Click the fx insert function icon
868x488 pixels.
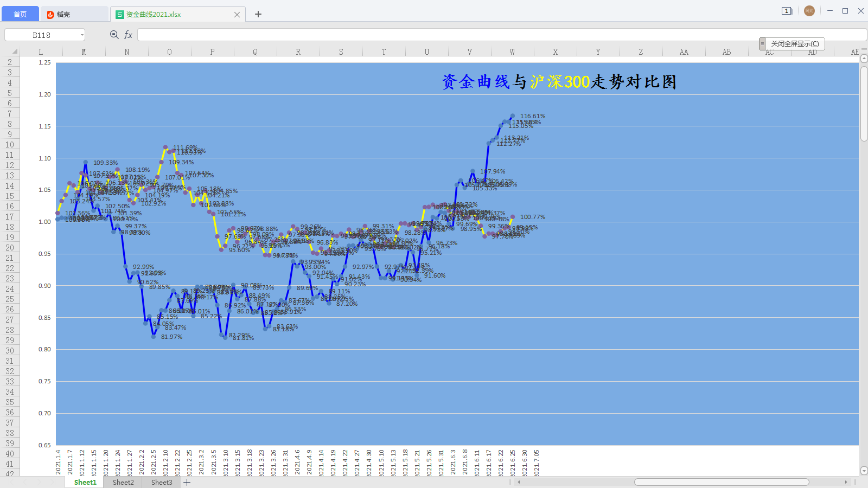coord(128,34)
